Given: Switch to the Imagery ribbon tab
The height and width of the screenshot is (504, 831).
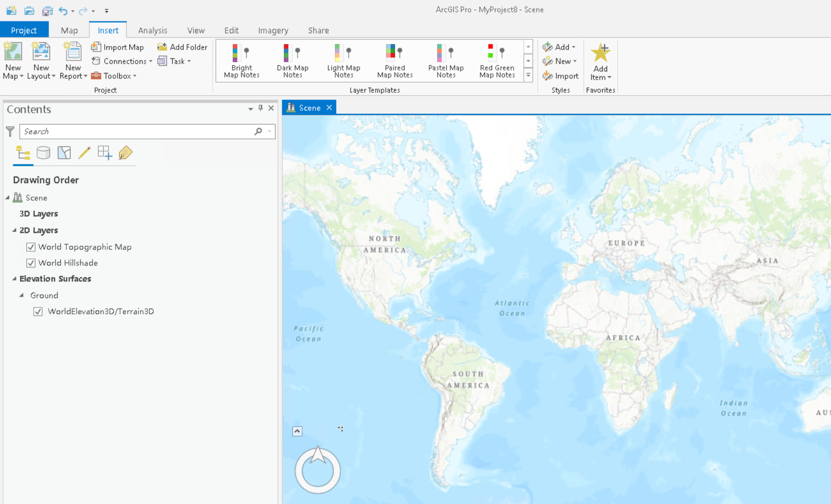Looking at the screenshot, I should click(x=273, y=30).
